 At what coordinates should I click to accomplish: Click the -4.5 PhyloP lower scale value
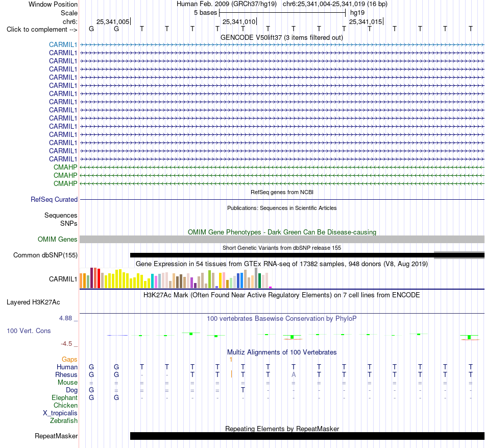coord(66,344)
